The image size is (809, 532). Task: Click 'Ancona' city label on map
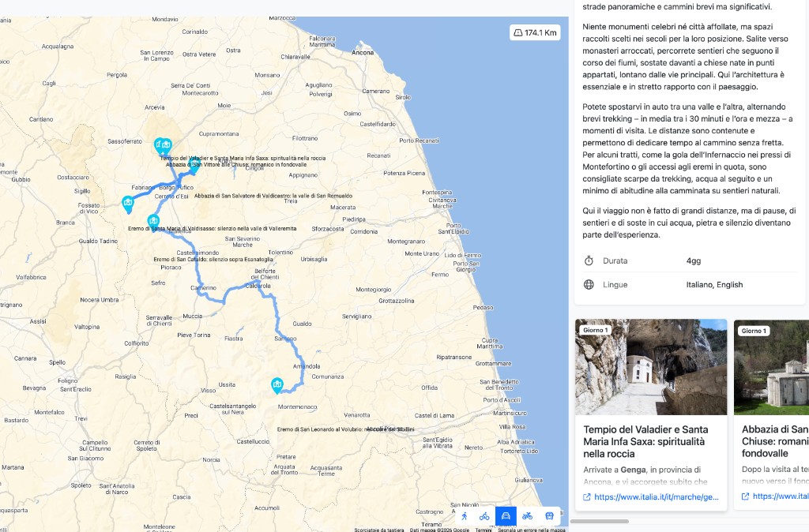[363, 53]
